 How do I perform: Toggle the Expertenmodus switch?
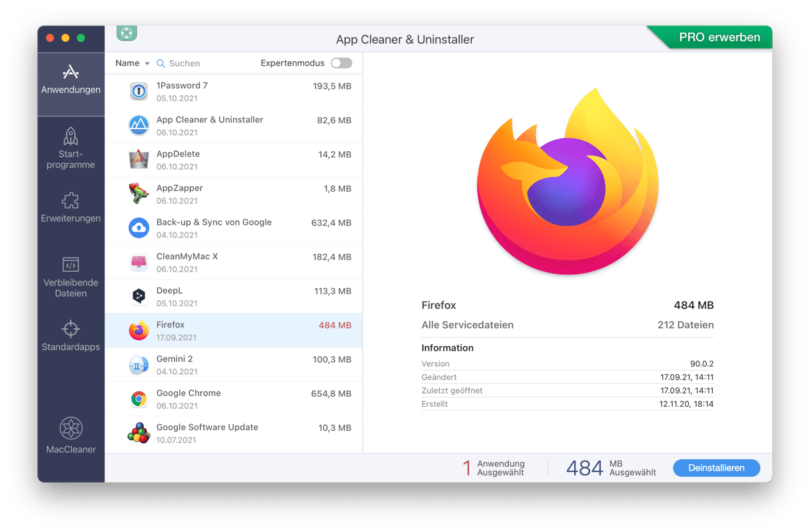tap(341, 63)
